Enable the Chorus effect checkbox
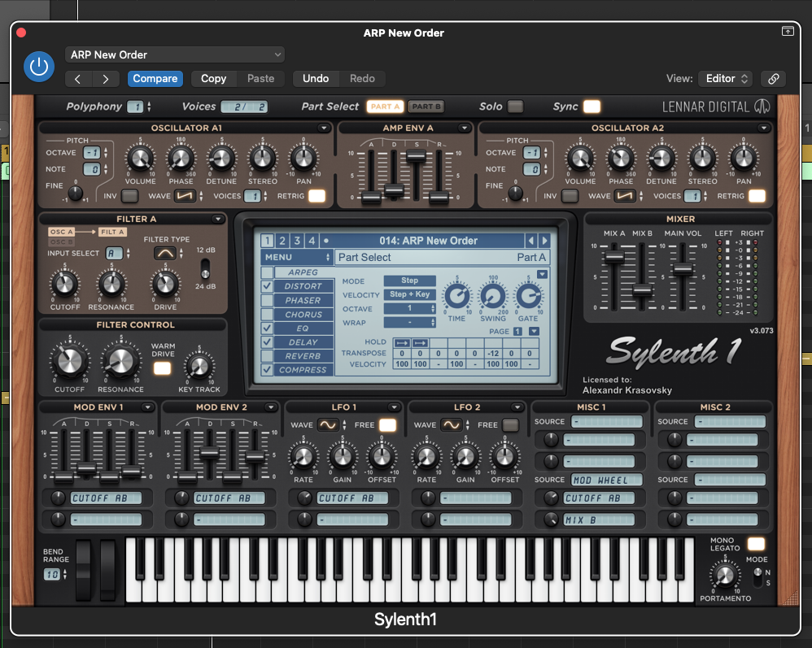This screenshot has height=648, width=812. click(267, 314)
